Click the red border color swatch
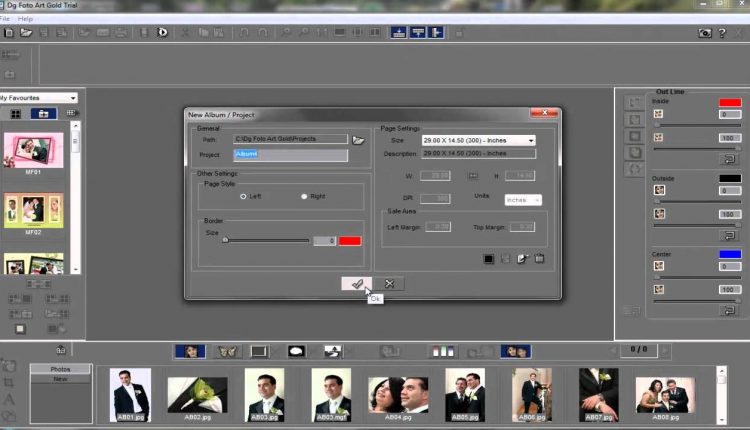Screen dimensions: 750x430 [350, 240]
